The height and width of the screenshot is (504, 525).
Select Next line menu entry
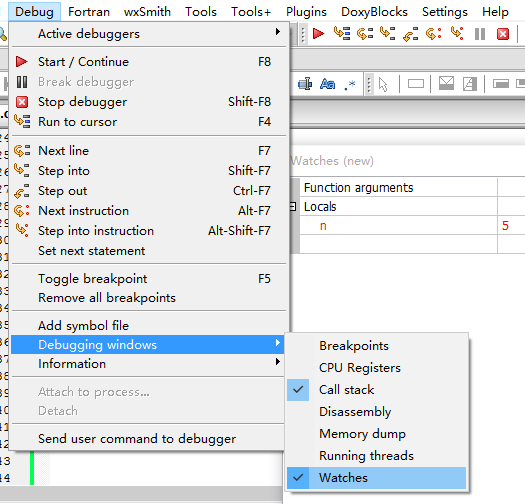[x=149, y=151]
